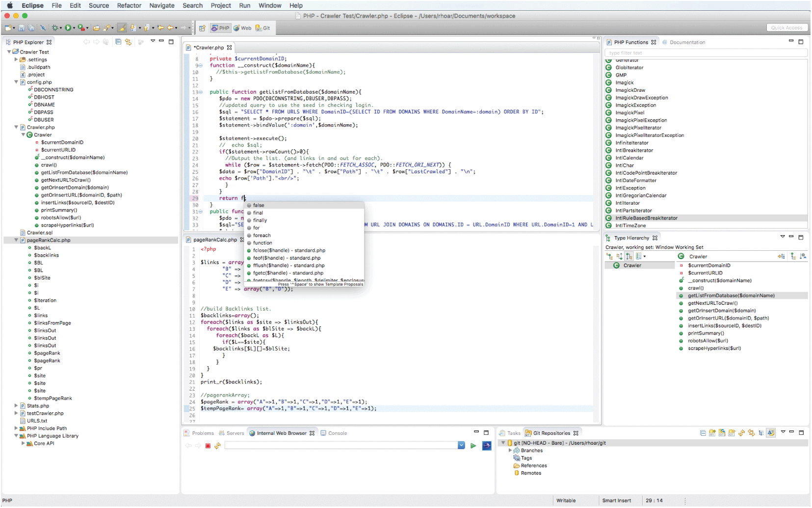
Task: Switch to the Console tab
Action: (337, 433)
